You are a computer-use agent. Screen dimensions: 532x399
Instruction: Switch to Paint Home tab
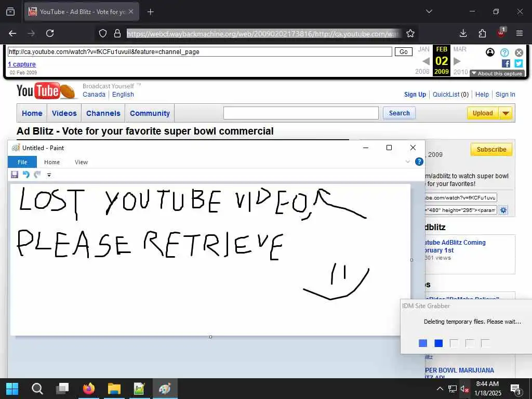(52, 162)
